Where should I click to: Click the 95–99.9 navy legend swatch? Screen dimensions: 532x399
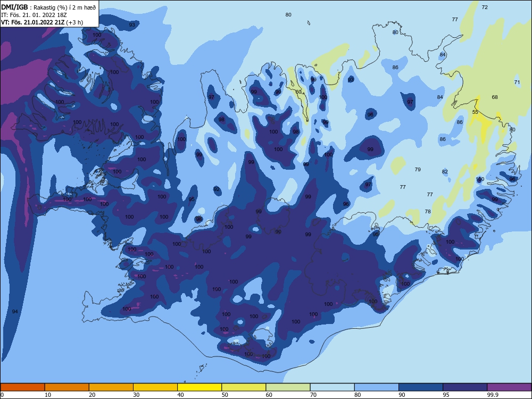pos(465,387)
